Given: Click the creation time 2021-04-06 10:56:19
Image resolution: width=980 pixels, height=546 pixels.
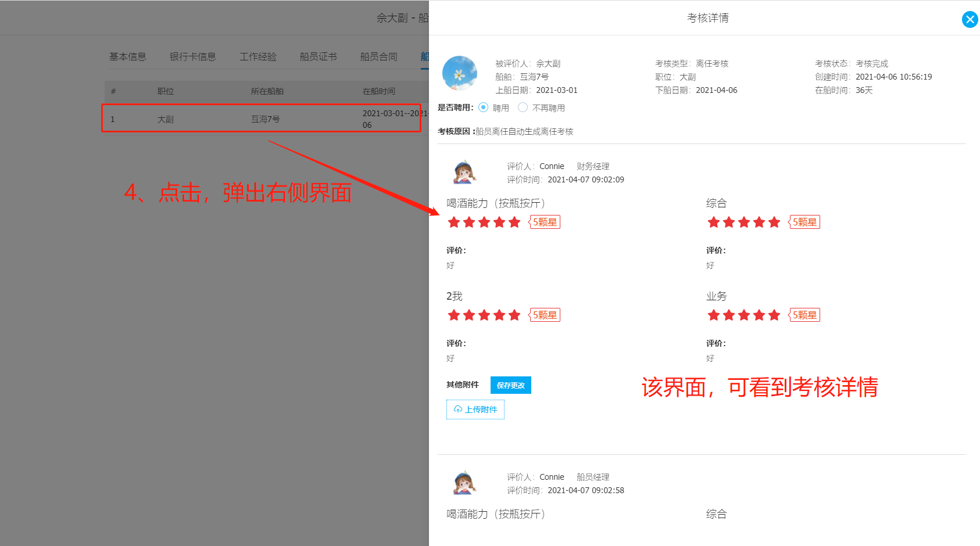Looking at the screenshot, I should point(894,77).
